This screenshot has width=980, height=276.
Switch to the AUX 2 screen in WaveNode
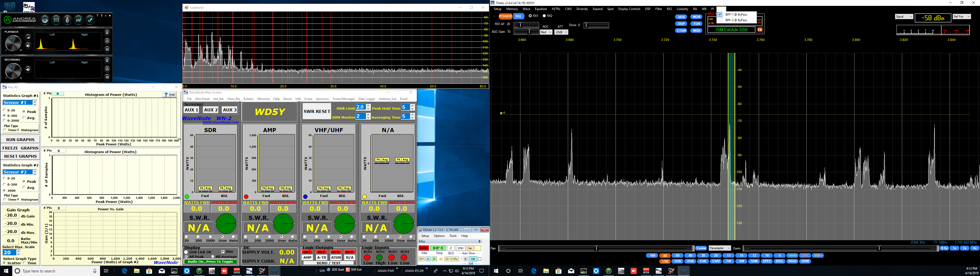coord(211,110)
